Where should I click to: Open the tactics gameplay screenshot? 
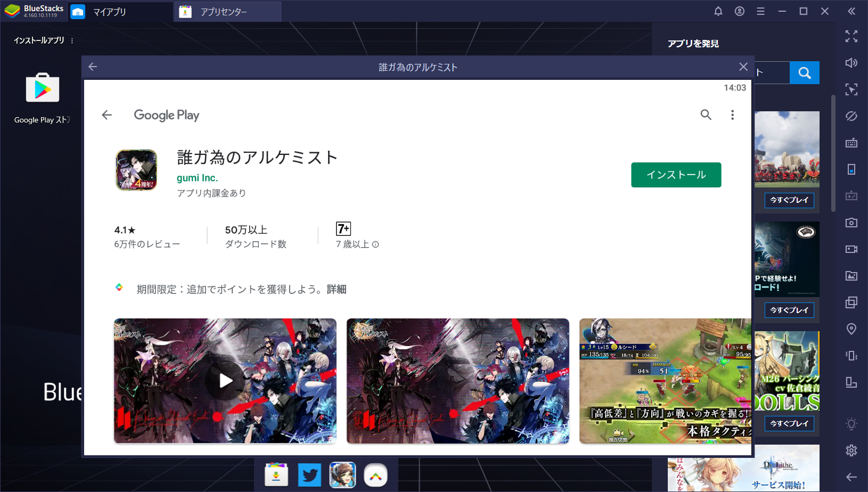tap(665, 381)
